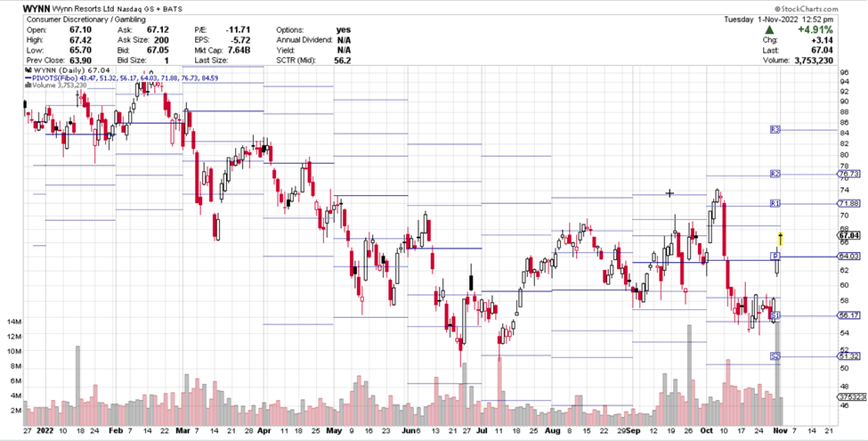Image resolution: width=868 pixels, height=441 pixels.
Task: Click the Jun label on date axis
Action: 407,430
